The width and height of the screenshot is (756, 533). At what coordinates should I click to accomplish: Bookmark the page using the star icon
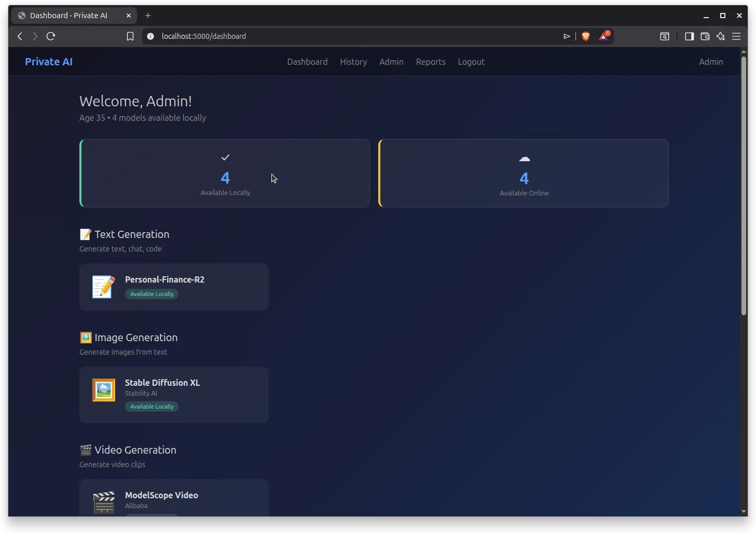point(130,36)
